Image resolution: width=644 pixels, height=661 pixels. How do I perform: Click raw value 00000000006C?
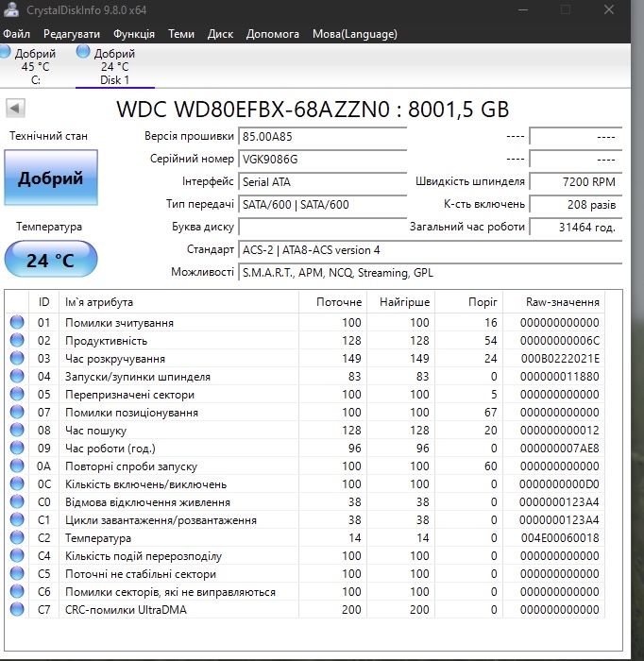click(x=560, y=341)
